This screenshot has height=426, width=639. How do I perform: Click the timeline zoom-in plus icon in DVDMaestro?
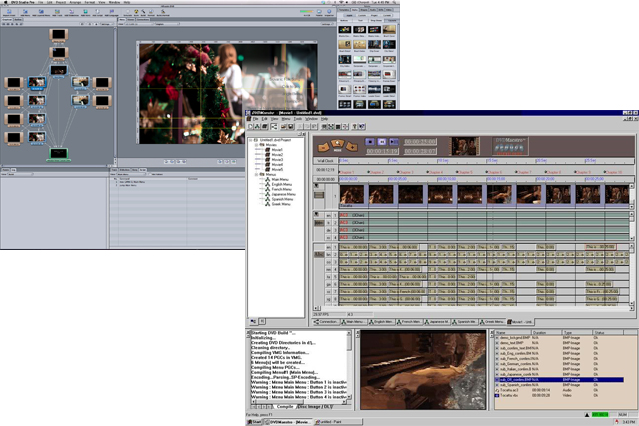click(x=351, y=147)
